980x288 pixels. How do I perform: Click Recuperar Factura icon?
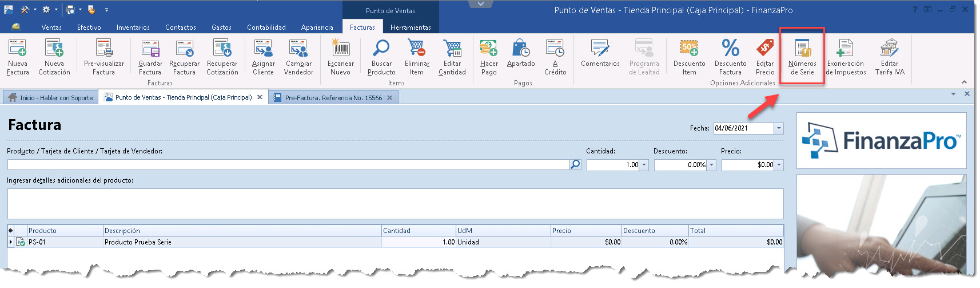point(185,48)
